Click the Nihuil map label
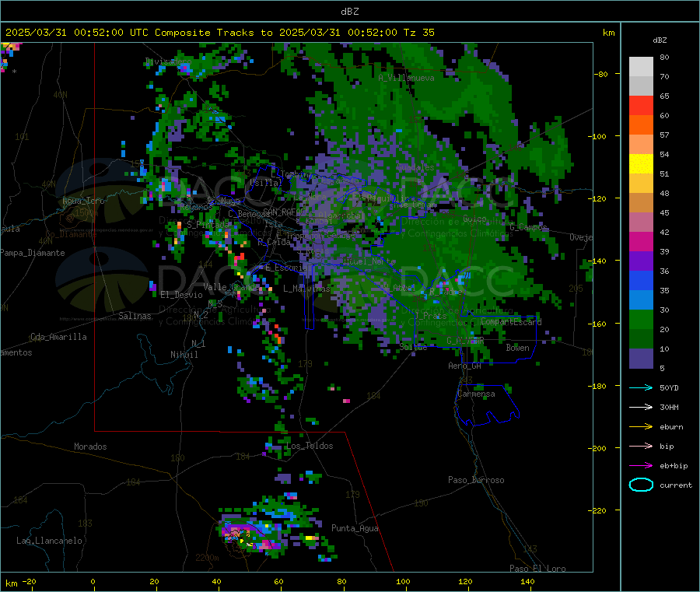The image size is (700, 592). (x=184, y=355)
